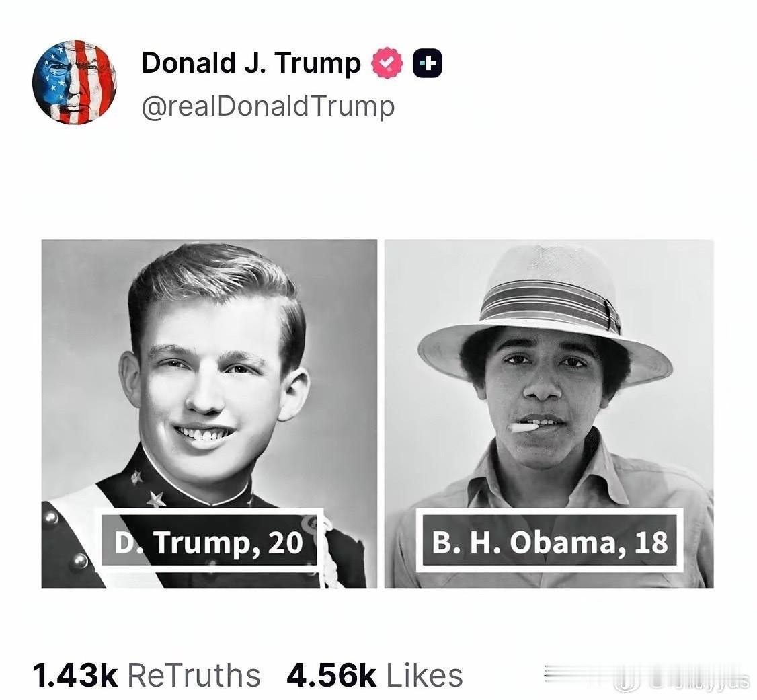The width and height of the screenshot is (757, 700).
Task: Open the right portrait with straw hat
Action: click(x=549, y=414)
